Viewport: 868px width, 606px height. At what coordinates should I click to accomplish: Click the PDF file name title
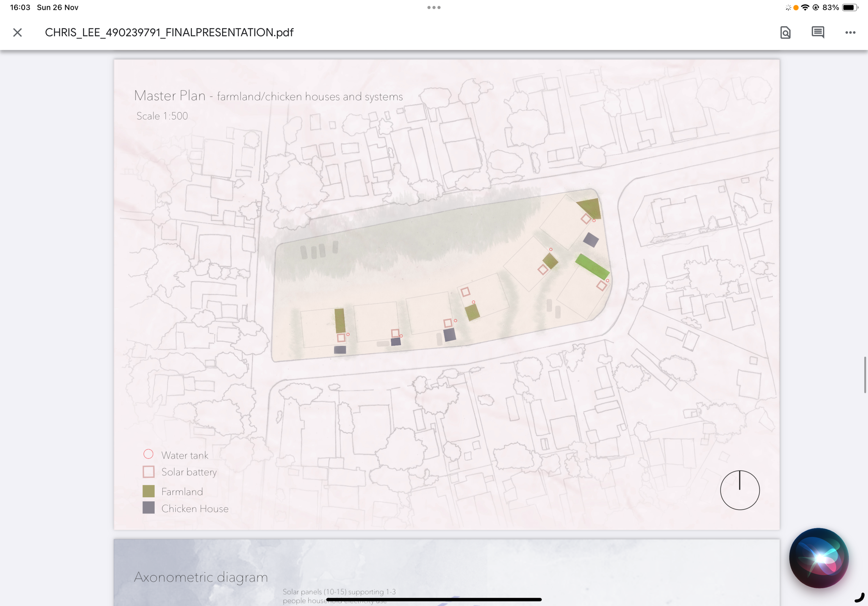coord(169,32)
